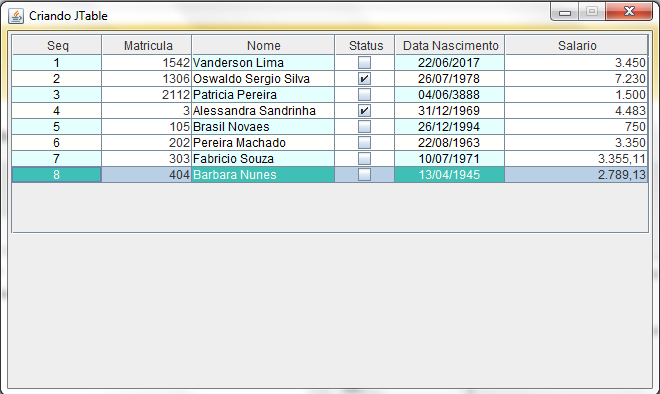The width and height of the screenshot is (660, 394).
Task: Uncheck Status for Oswaldo Sergio Silva
Action: click(x=365, y=79)
